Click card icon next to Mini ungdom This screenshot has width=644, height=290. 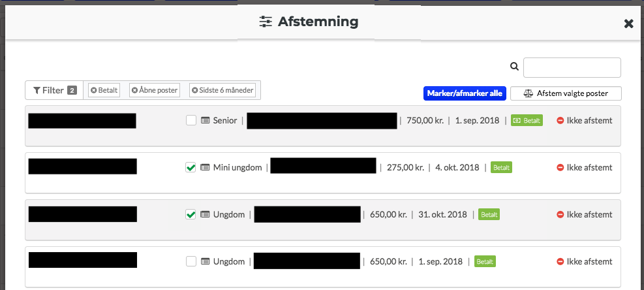click(x=205, y=167)
